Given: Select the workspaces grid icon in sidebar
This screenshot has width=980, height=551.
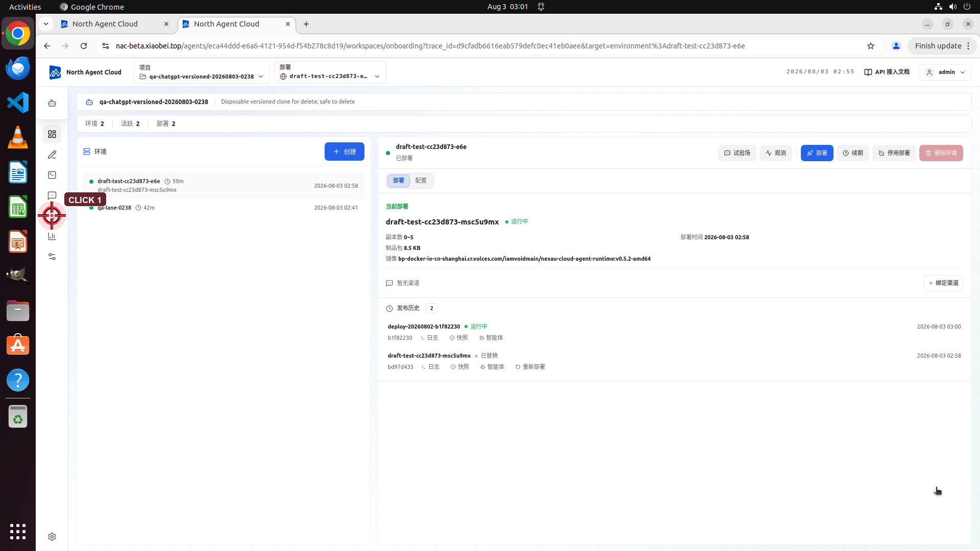Looking at the screenshot, I should coord(52,134).
